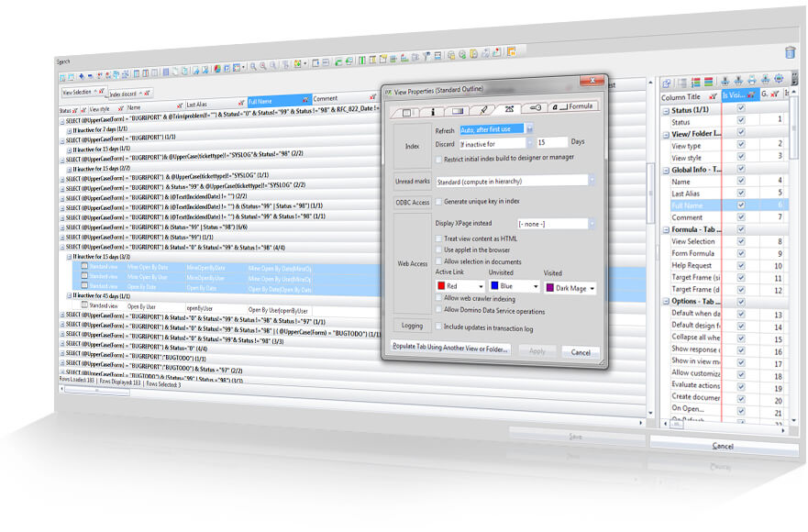Click the blue up arrow toolbar icon
Screen dimensions: 808x532
click(82, 76)
